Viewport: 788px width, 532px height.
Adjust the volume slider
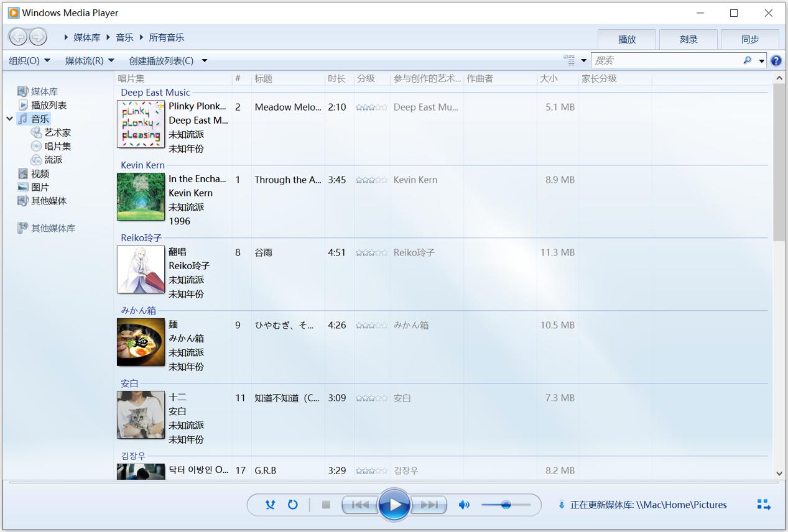(506, 505)
